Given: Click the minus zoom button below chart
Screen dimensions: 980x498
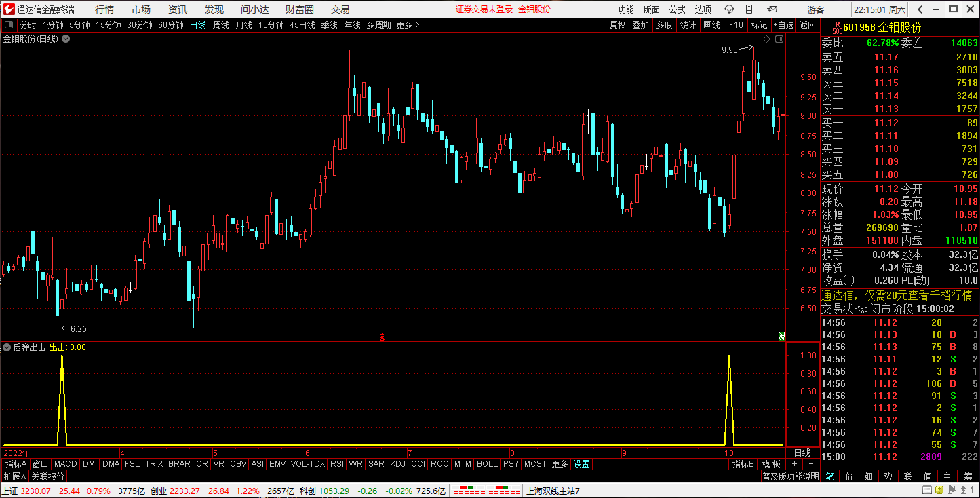Looking at the screenshot, I should (x=810, y=464).
